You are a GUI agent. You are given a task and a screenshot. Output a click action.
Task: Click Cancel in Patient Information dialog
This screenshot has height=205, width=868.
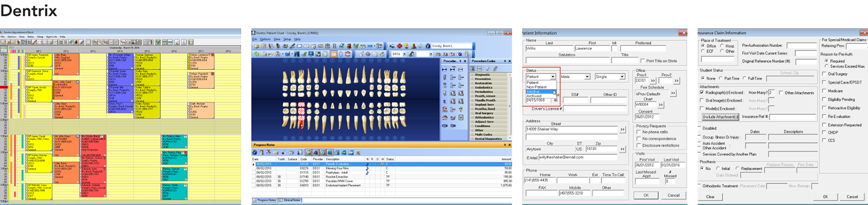point(673,195)
